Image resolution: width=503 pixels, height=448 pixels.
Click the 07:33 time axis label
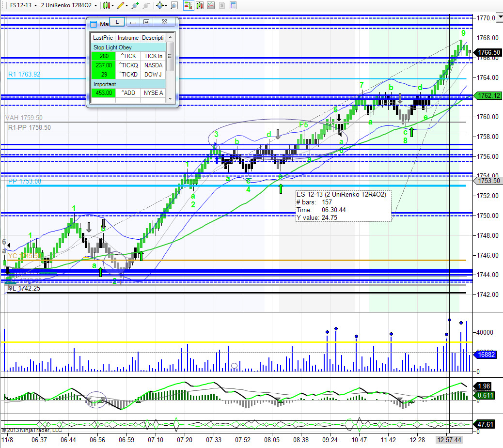click(214, 440)
